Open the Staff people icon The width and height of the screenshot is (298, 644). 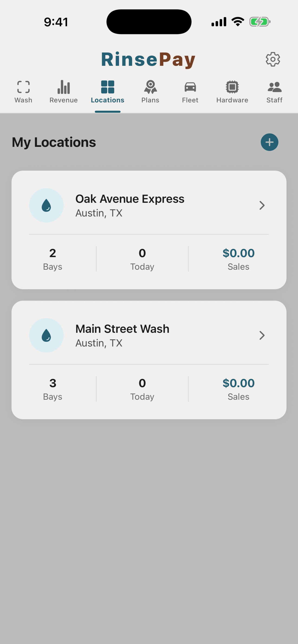pyautogui.click(x=274, y=87)
